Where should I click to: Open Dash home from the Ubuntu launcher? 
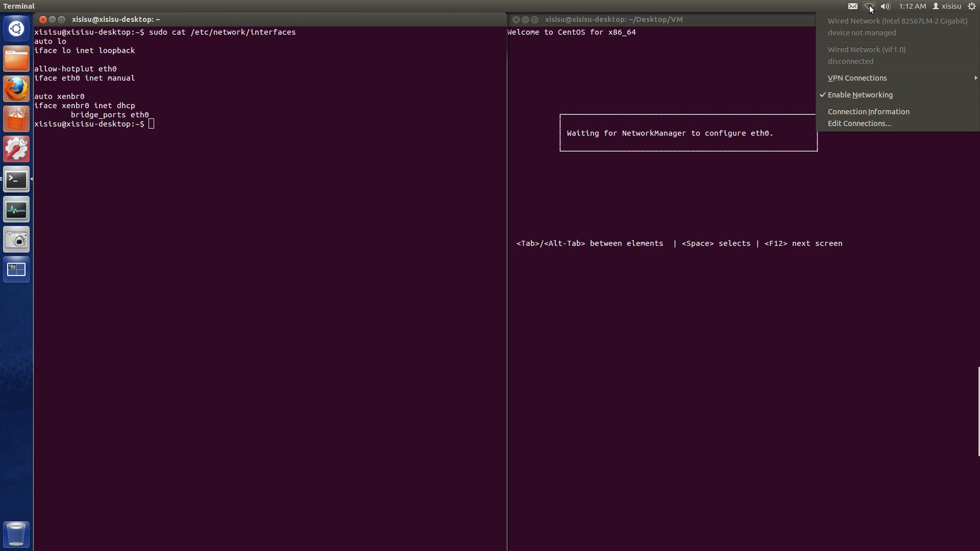pos(16,29)
